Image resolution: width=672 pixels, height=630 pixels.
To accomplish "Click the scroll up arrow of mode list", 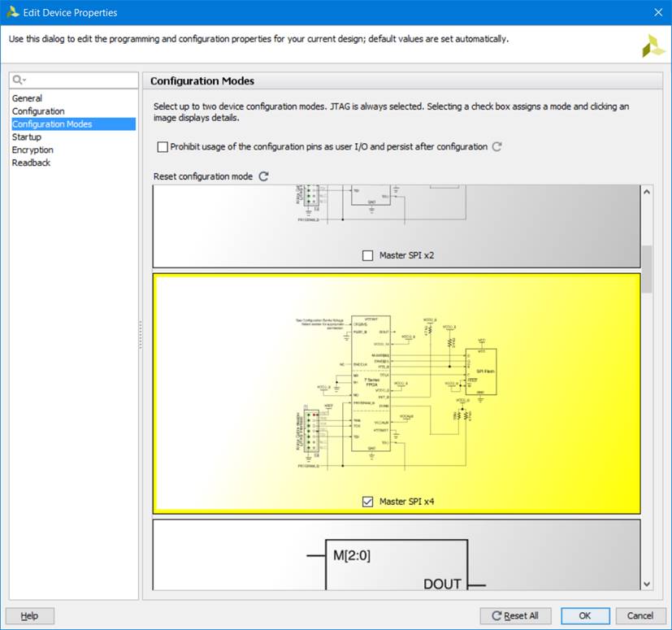I will (x=647, y=193).
